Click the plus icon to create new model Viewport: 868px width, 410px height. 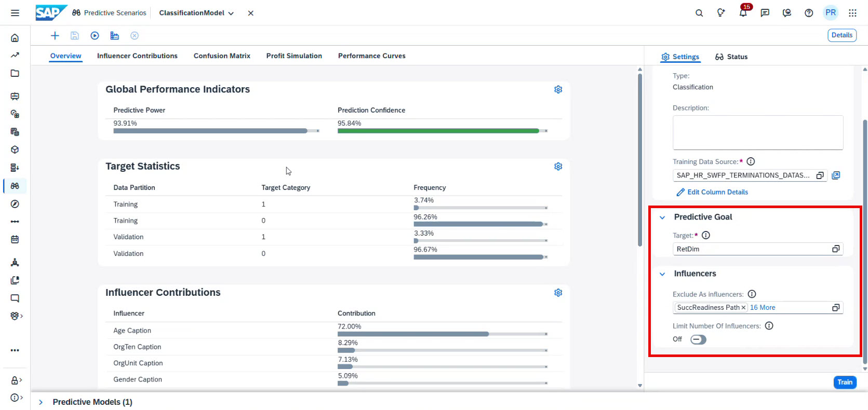click(55, 36)
